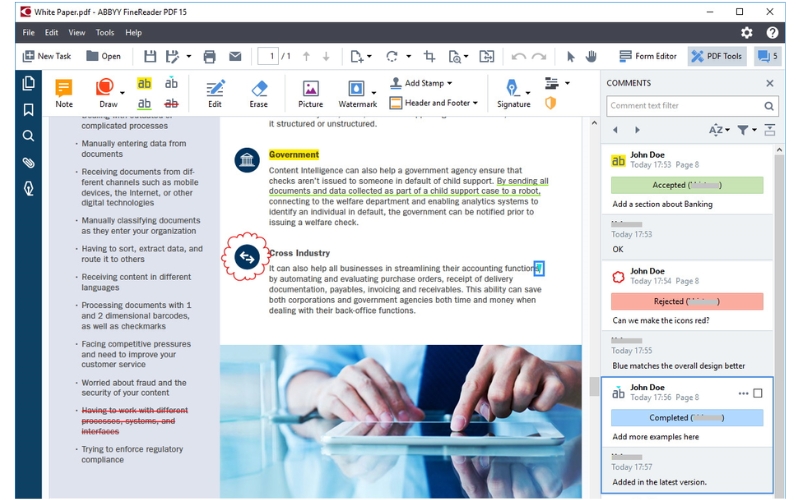800x500 pixels.
Task: Select the Hand pan tool
Action: (x=591, y=56)
